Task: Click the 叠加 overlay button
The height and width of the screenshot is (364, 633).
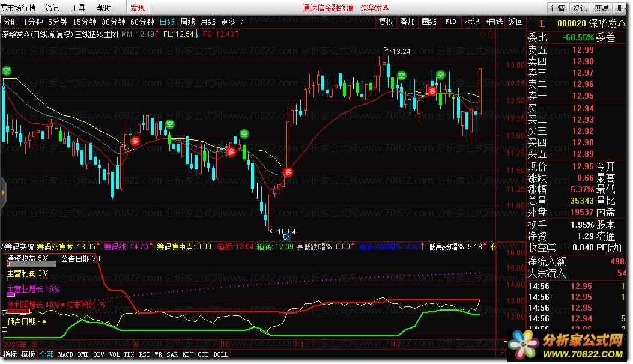Action: click(408, 22)
